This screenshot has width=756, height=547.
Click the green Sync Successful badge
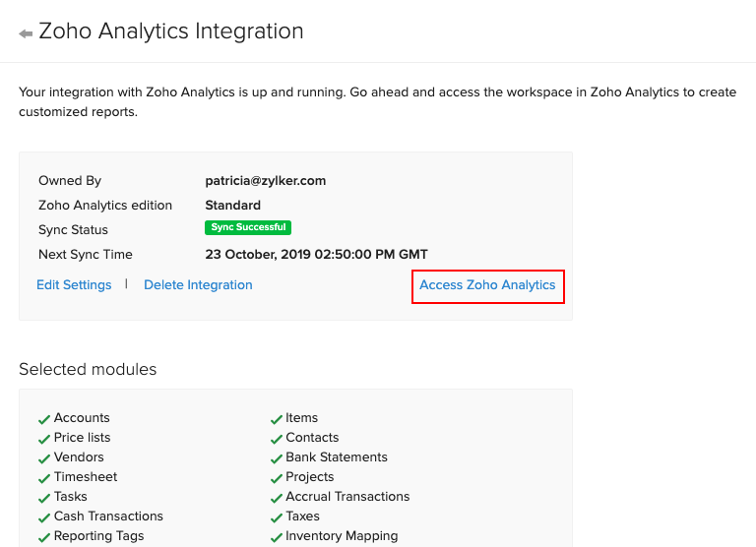tap(248, 227)
